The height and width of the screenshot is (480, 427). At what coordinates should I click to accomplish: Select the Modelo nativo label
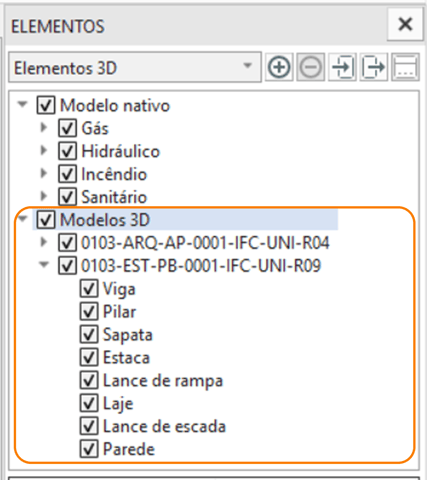[x=115, y=106]
